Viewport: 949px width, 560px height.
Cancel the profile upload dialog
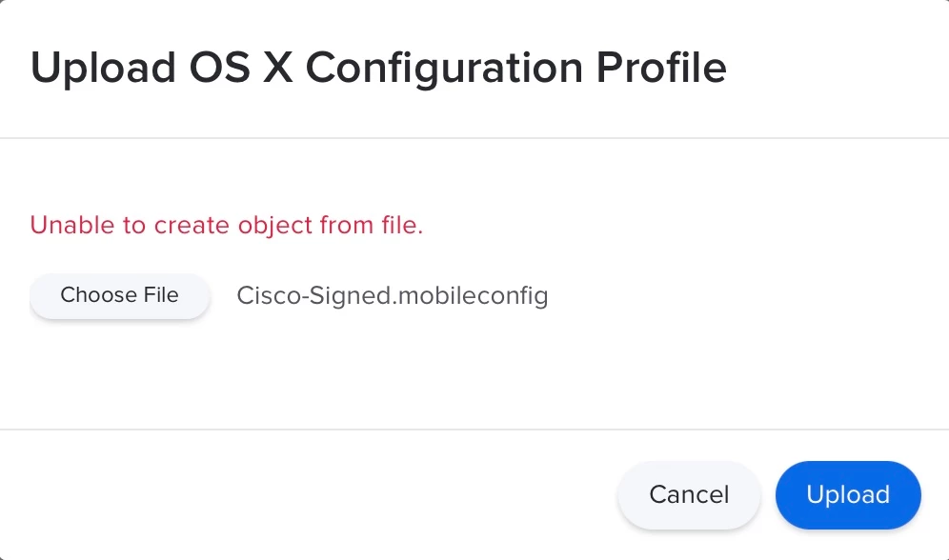[x=689, y=495]
